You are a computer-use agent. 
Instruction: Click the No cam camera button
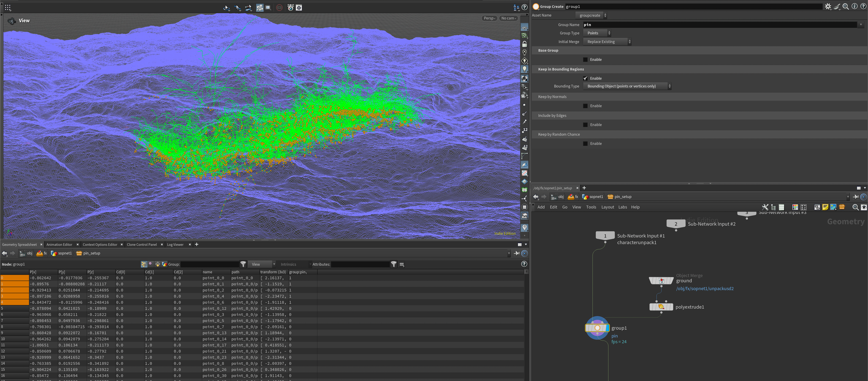pos(508,18)
